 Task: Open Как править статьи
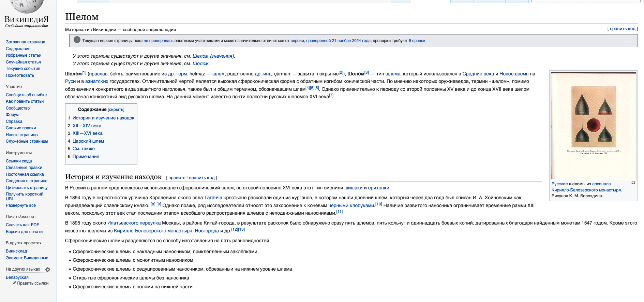pos(25,101)
